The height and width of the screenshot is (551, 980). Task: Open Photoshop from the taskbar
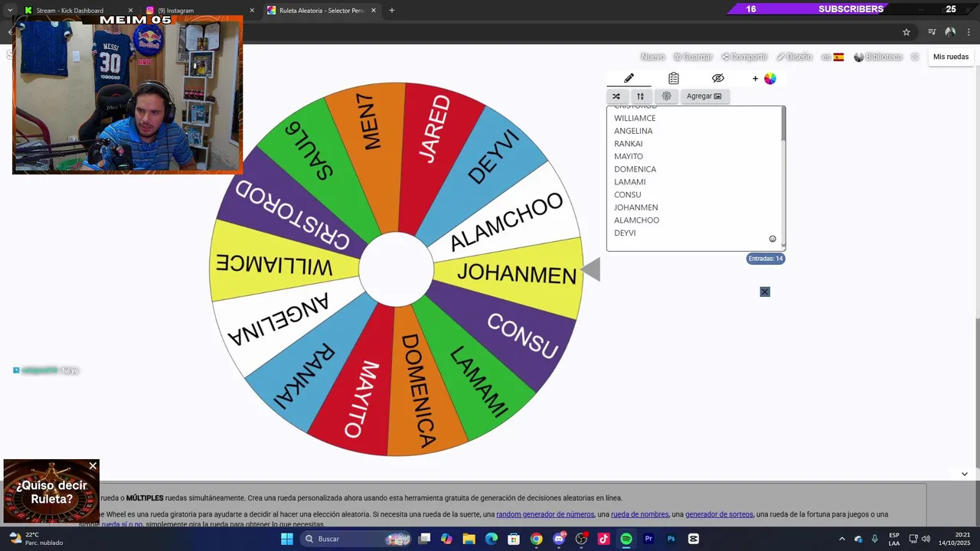(671, 539)
